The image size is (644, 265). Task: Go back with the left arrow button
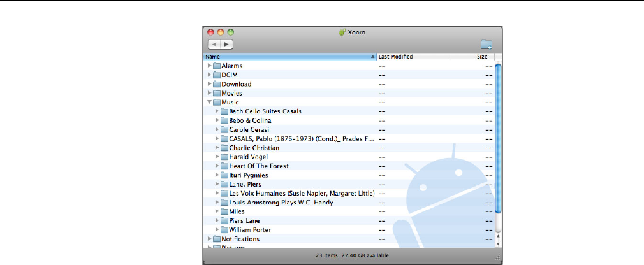click(214, 44)
